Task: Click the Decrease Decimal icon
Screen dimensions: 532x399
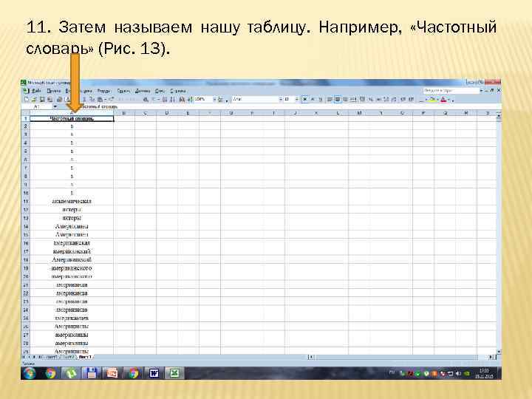Action: pos(394,99)
